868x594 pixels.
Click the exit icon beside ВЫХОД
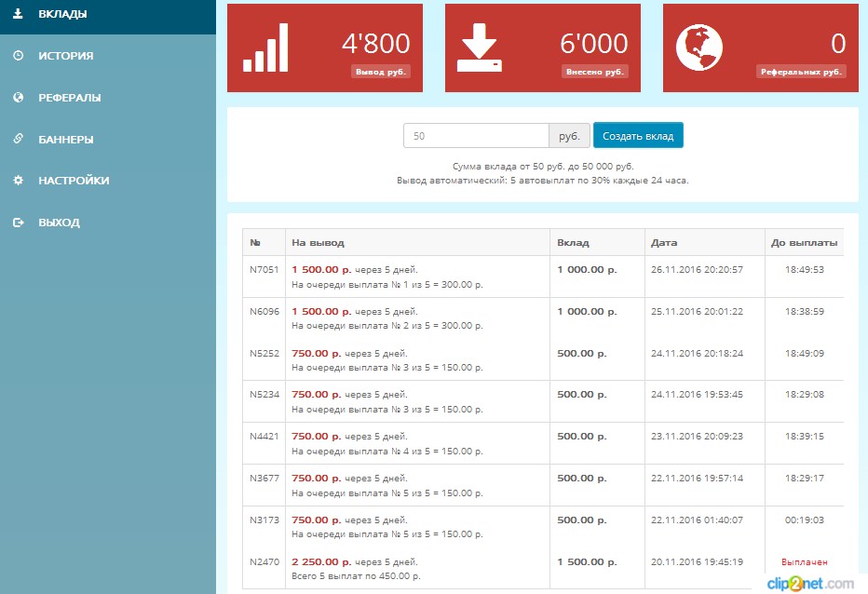point(19,222)
